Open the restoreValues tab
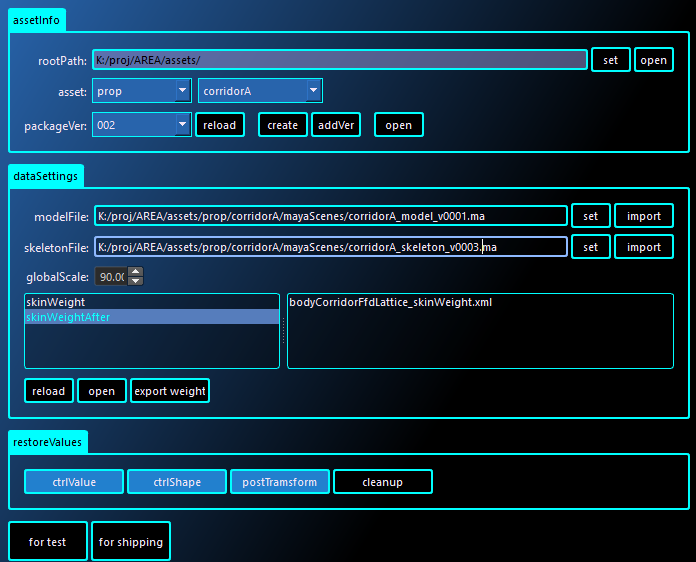This screenshot has height=562, width=696. point(48,441)
